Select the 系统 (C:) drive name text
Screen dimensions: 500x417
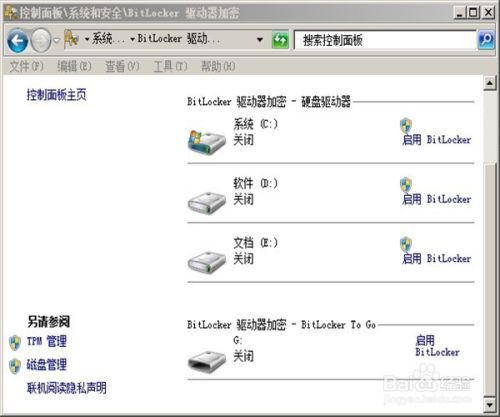pos(255,124)
